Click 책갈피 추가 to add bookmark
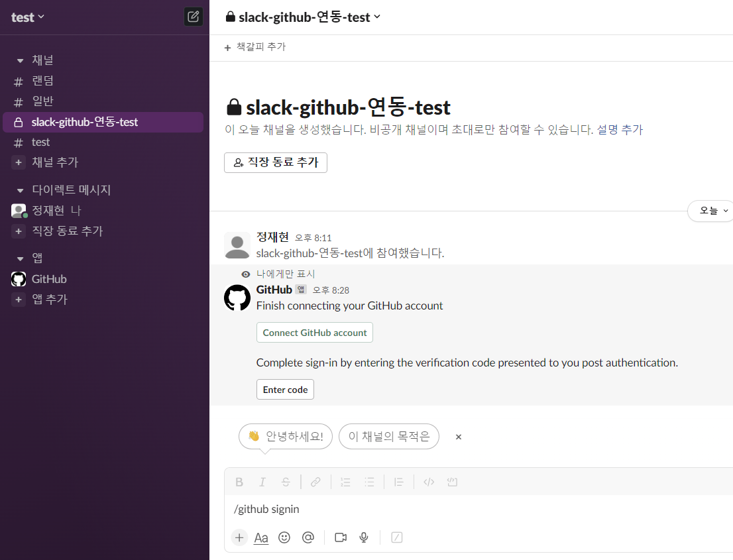 [x=255, y=47]
